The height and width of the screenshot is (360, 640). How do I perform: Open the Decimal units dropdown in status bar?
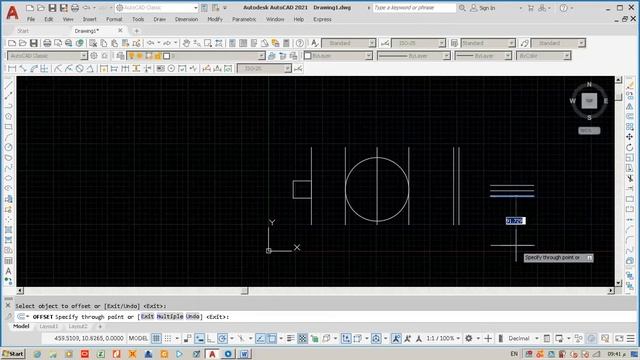tap(523, 338)
